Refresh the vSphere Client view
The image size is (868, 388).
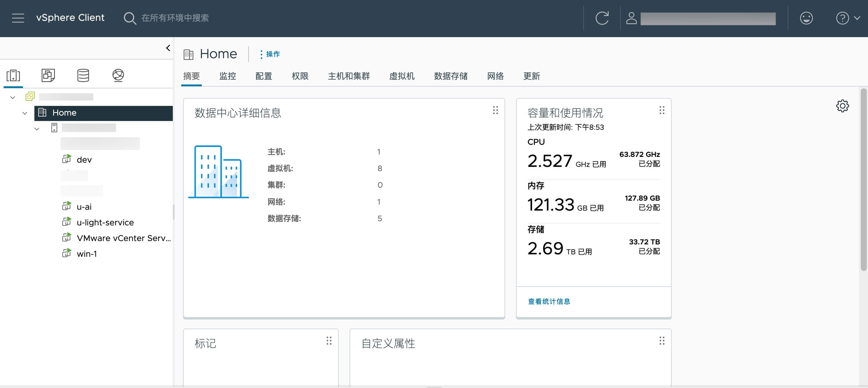(x=602, y=18)
